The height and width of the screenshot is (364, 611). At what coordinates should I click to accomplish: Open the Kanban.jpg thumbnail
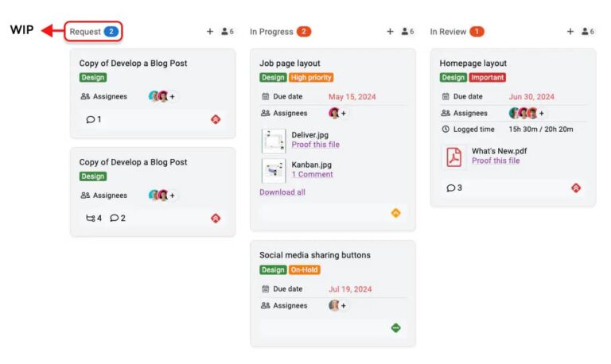pyautogui.click(x=274, y=171)
